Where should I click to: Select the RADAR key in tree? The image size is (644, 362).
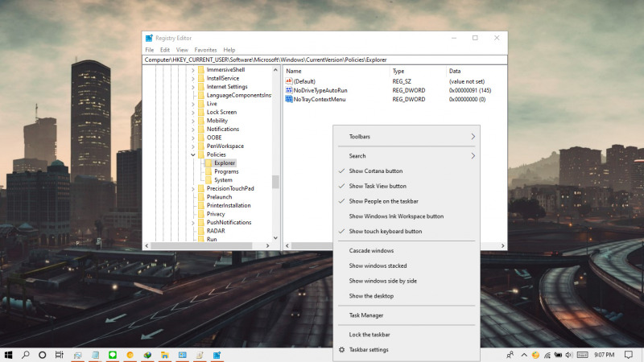pyautogui.click(x=216, y=231)
